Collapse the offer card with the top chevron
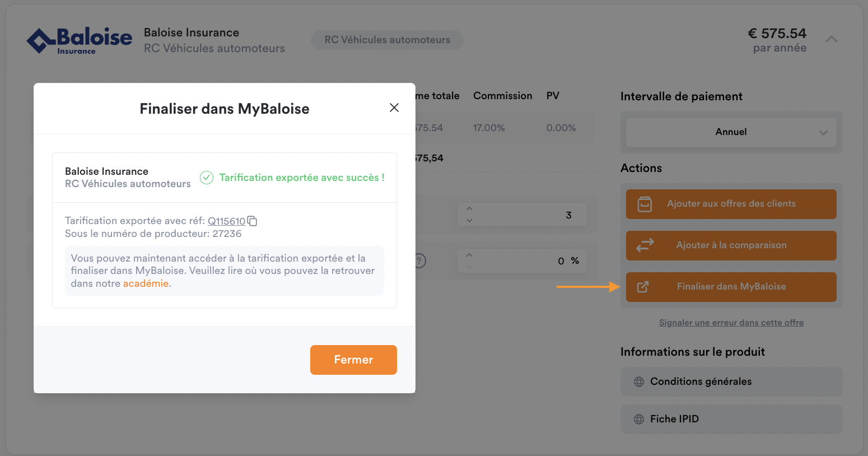Viewport: 868px width, 456px height. (832, 39)
